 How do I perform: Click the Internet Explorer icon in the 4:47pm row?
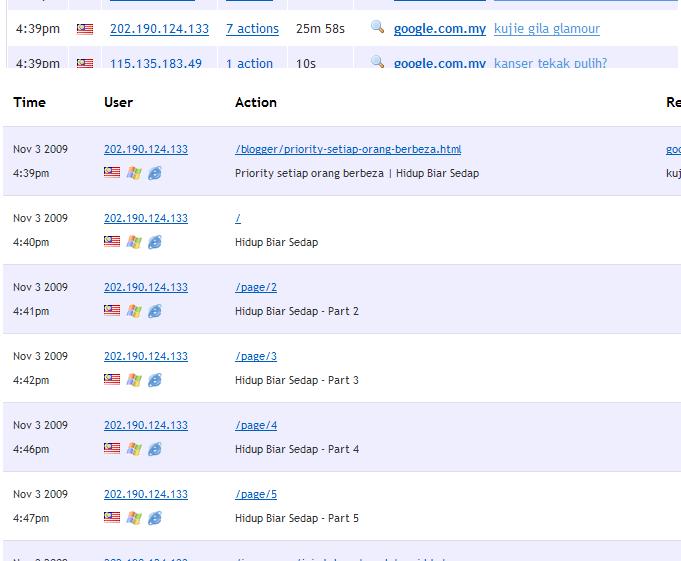(x=155, y=518)
